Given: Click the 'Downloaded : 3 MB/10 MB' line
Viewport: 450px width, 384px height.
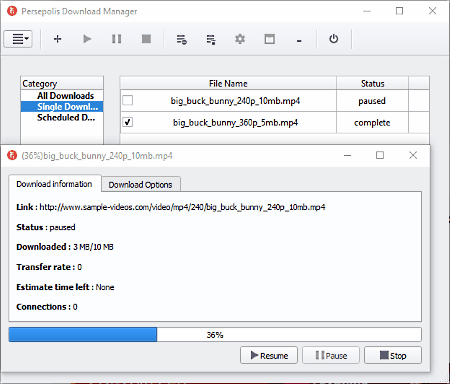Looking at the screenshot, I should 65,247.
